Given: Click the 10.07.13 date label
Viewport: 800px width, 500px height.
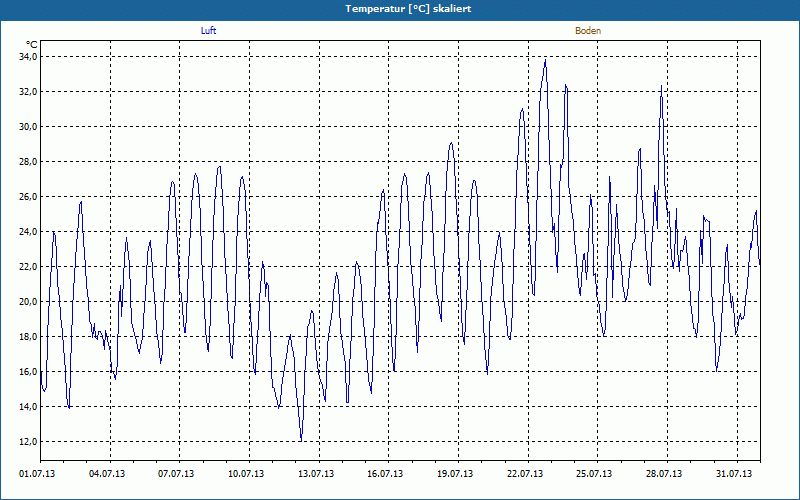Looking at the screenshot, I should [x=246, y=474].
